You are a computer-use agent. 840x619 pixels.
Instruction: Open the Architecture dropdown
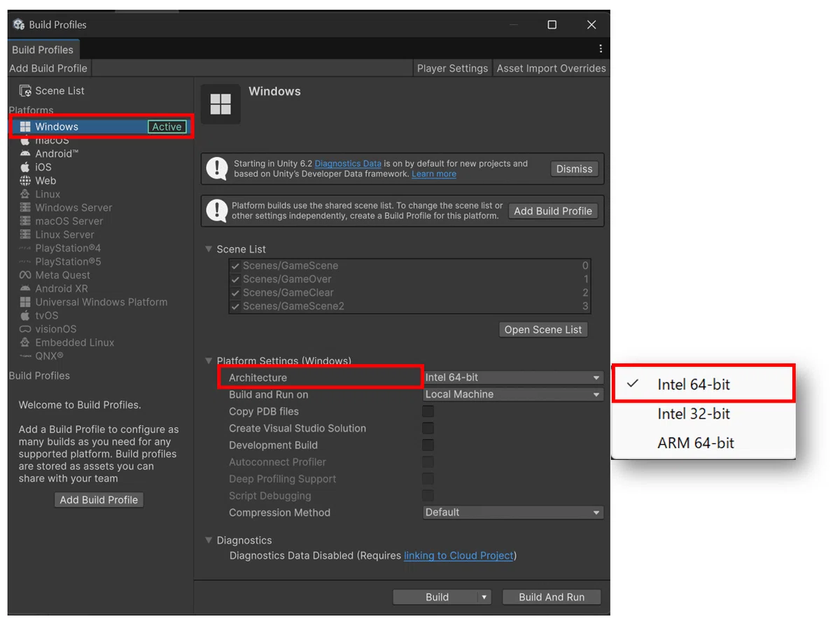[513, 377]
